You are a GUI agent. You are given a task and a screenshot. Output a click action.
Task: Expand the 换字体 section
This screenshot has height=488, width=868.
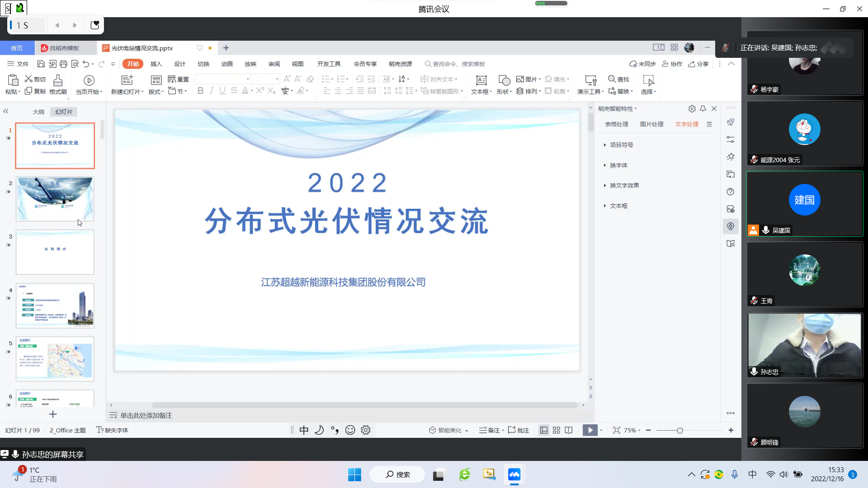click(618, 165)
